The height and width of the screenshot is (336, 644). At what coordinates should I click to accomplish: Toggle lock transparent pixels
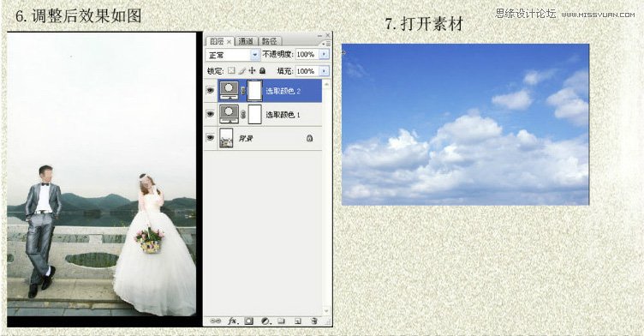[x=231, y=71]
